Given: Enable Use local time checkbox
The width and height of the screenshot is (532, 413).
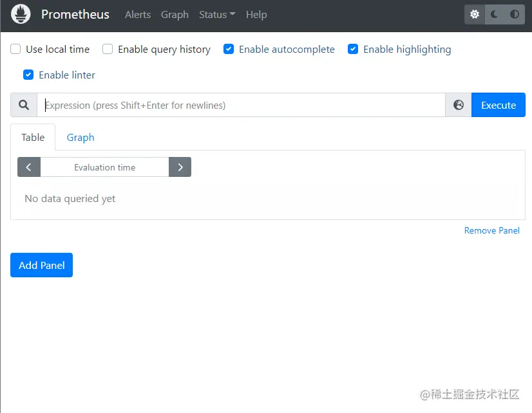Looking at the screenshot, I should click(x=15, y=49).
